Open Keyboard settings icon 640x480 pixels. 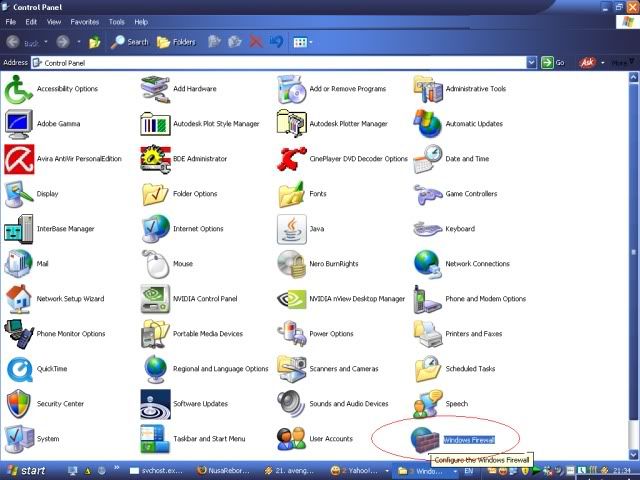428,229
